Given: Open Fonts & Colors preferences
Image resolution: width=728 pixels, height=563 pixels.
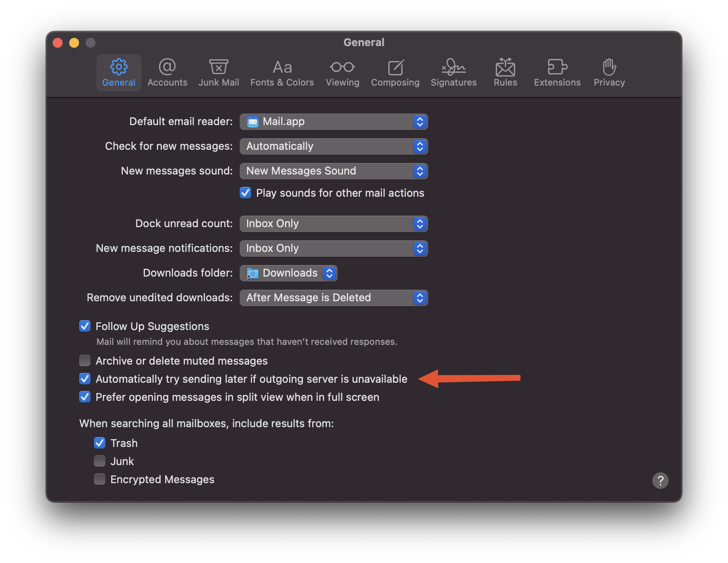Looking at the screenshot, I should pyautogui.click(x=282, y=73).
